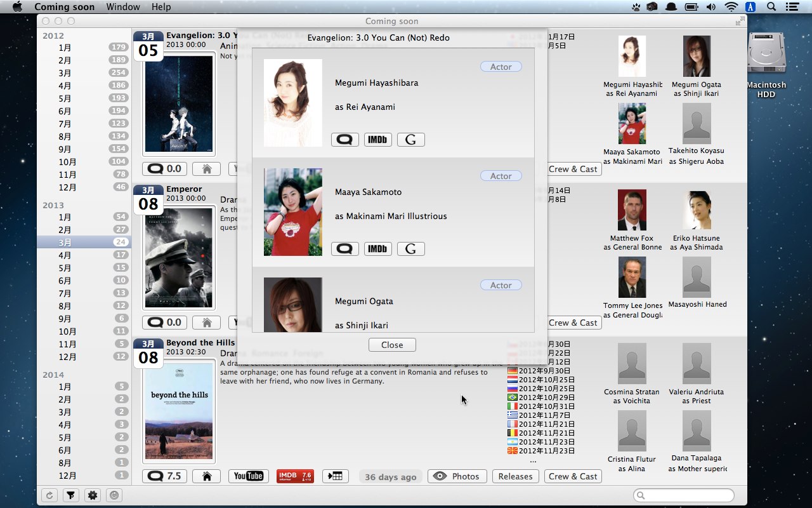Select 2014 4月 with 3 movies
Image resolution: width=812 pixels, height=508 pixels.
click(x=84, y=425)
